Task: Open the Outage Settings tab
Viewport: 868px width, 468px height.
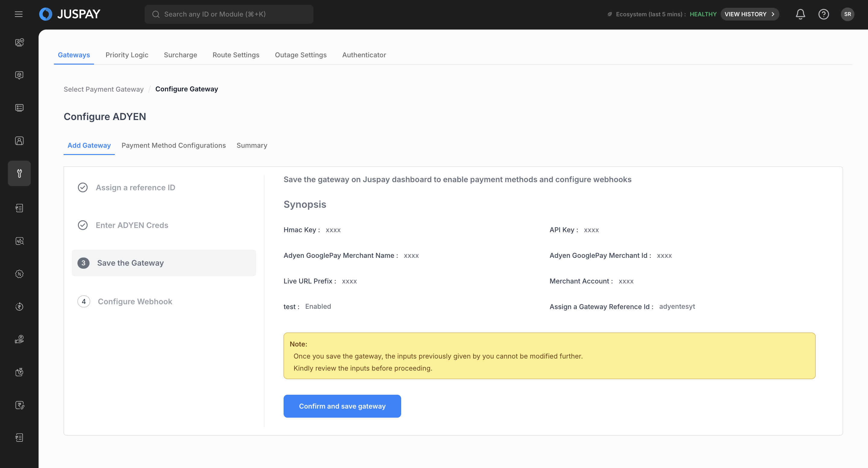Action: 300,55
